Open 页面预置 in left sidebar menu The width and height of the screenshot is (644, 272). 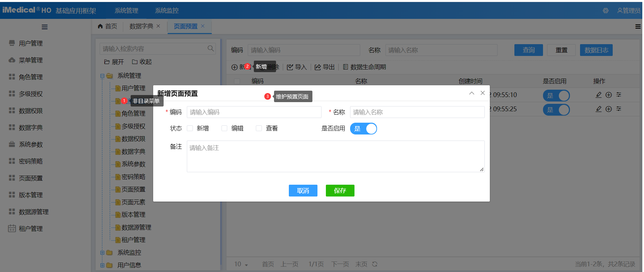click(x=31, y=178)
